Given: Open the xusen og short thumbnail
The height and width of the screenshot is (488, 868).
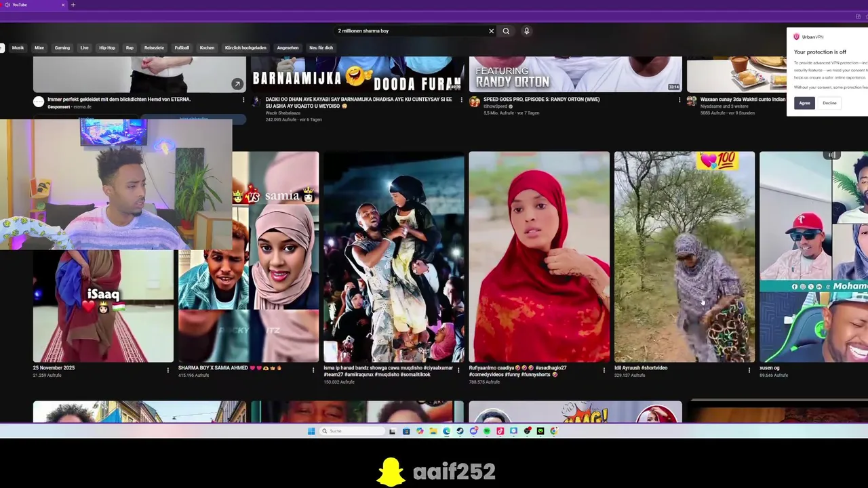Looking at the screenshot, I should tap(814, 257).
